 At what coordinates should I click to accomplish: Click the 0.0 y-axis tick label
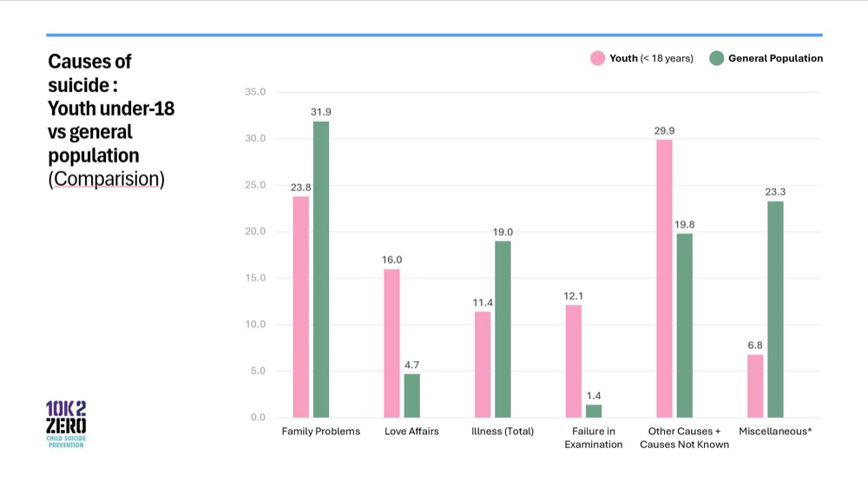pos(258,418)
